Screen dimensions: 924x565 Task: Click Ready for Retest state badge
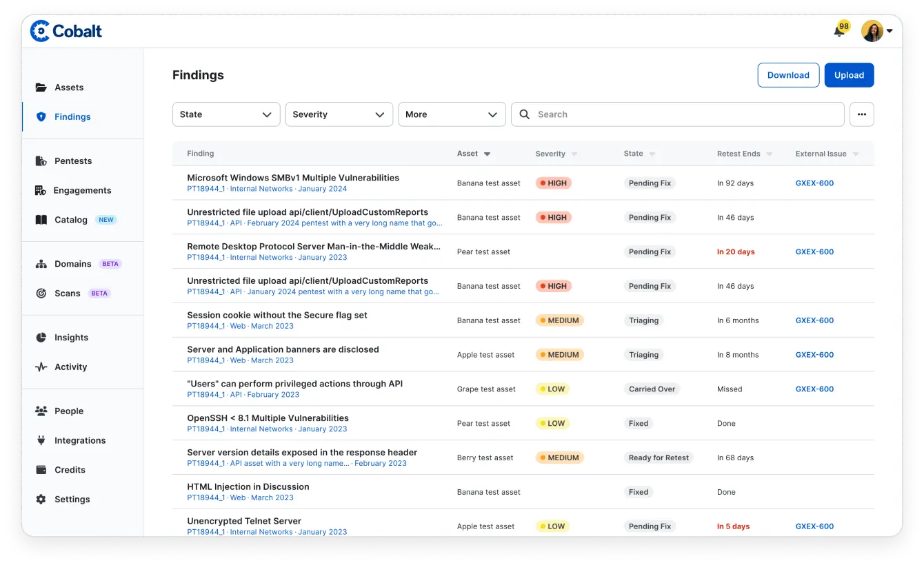659,458
